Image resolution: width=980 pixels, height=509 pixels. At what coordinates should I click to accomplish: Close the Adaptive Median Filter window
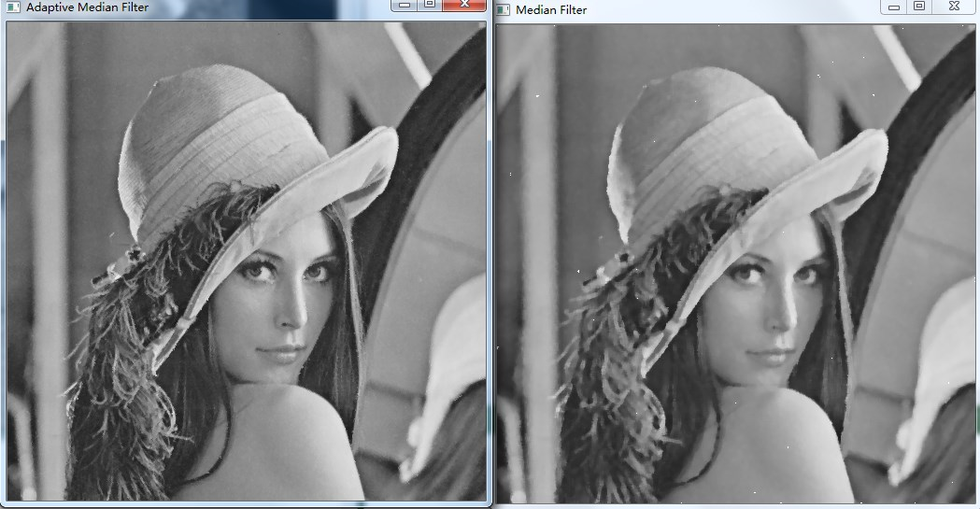coord(462,6)
